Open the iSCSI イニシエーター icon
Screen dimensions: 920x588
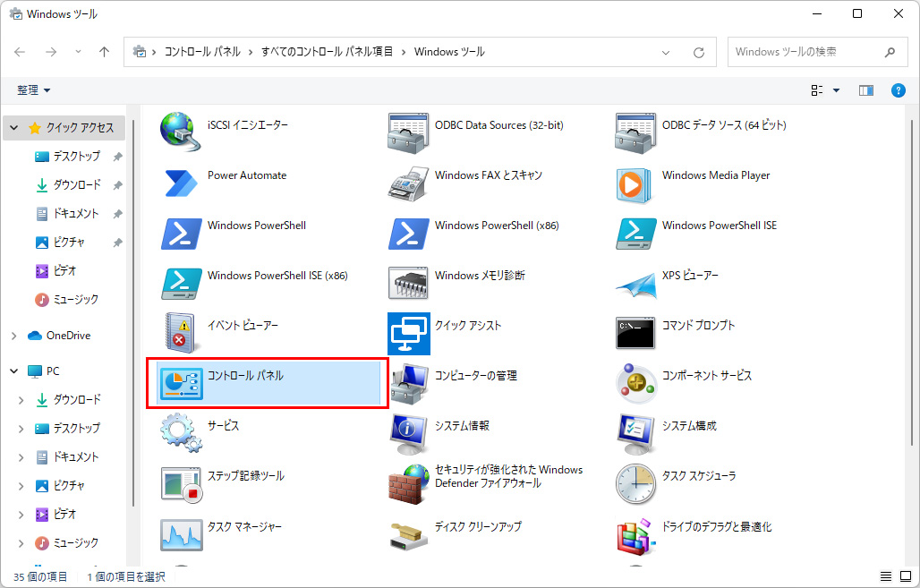click(181, 132)
